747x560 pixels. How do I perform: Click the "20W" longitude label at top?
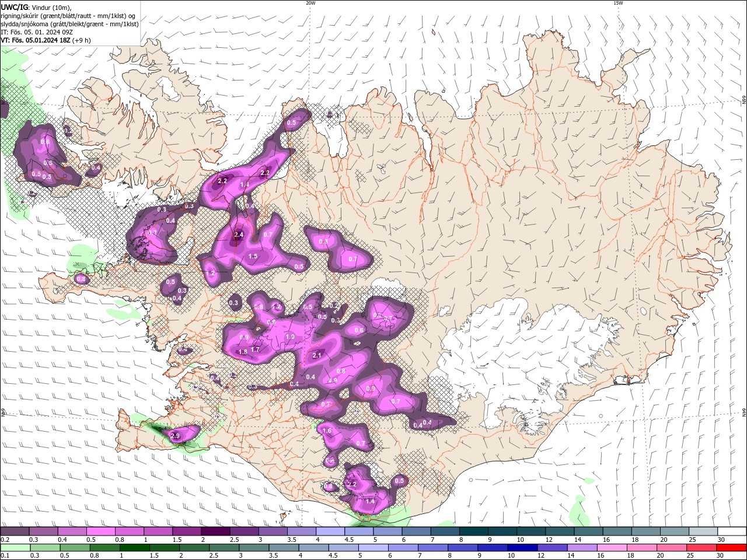310,3
